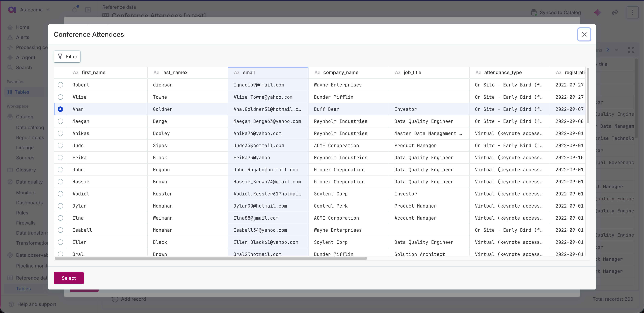Click the Search magnifier icon

(x=10, y=67)
